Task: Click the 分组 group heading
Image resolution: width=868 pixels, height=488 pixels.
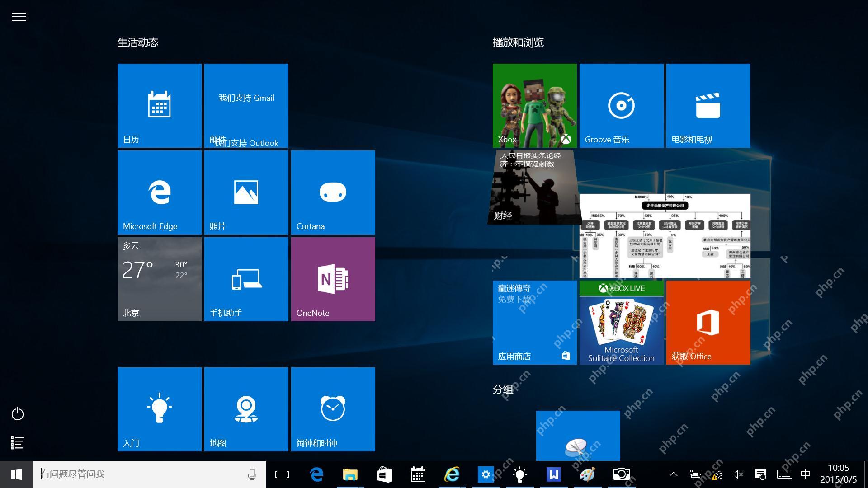Action: 503,389
